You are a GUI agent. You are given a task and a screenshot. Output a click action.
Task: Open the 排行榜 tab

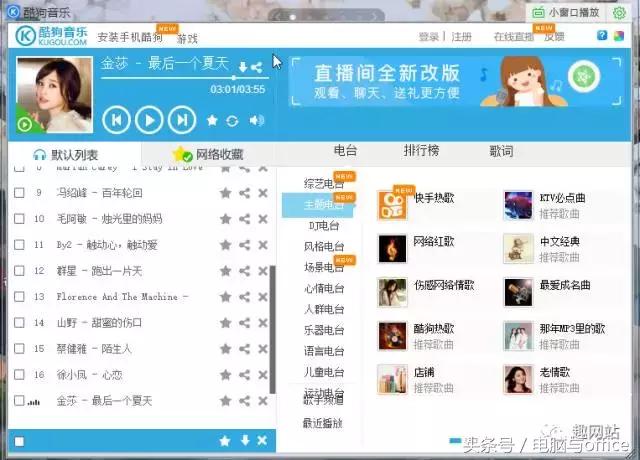[x=421, y=151]
